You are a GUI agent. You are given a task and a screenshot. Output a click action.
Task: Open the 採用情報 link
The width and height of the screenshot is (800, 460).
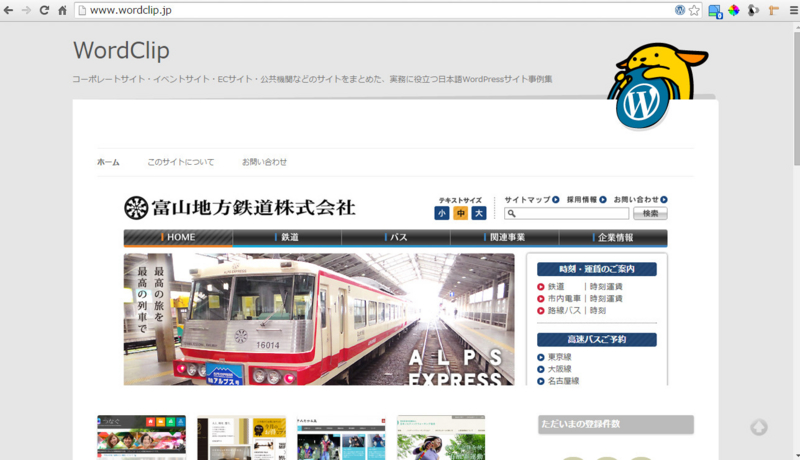587,199
